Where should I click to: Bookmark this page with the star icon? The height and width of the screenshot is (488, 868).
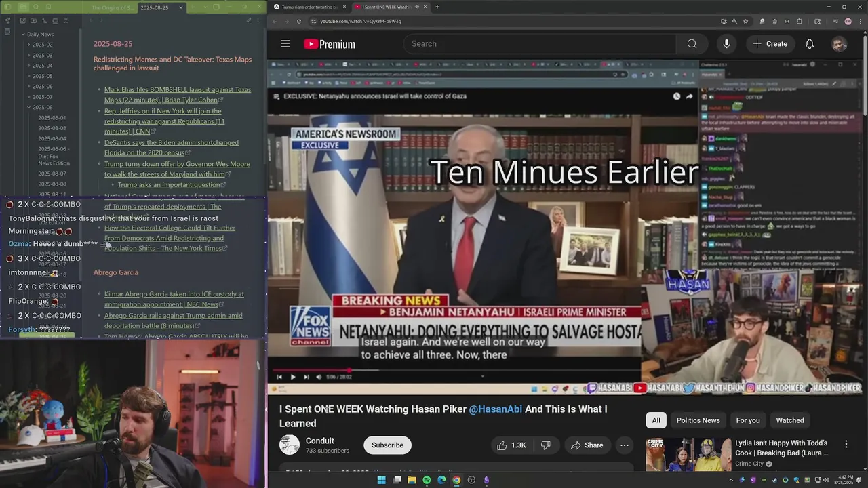coord(745,21)
